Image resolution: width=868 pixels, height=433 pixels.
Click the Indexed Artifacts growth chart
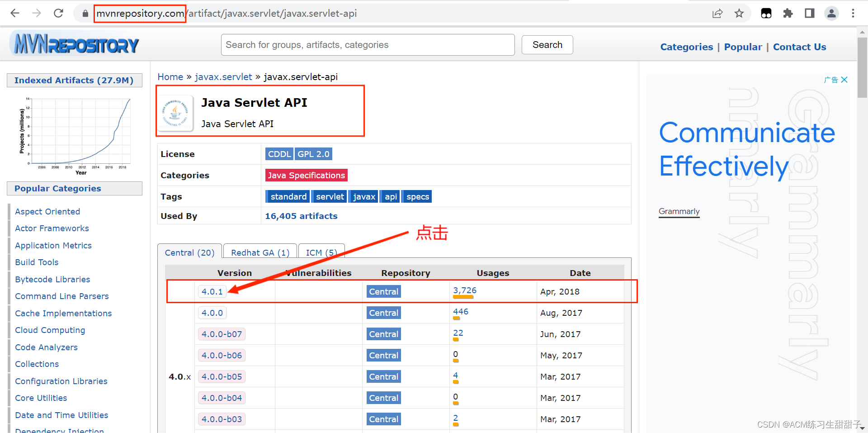[x=75, y=135]
